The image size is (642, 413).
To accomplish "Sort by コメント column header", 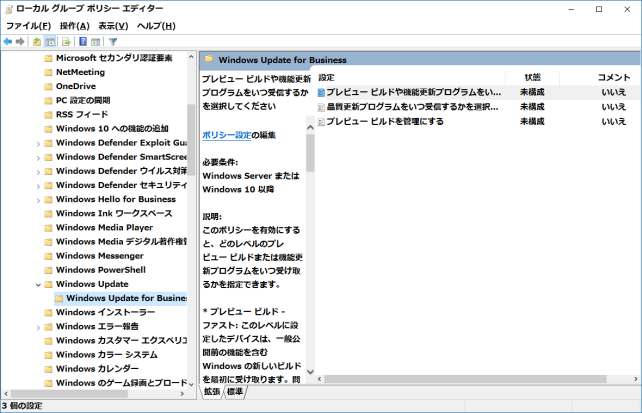I will pos(600,77).
